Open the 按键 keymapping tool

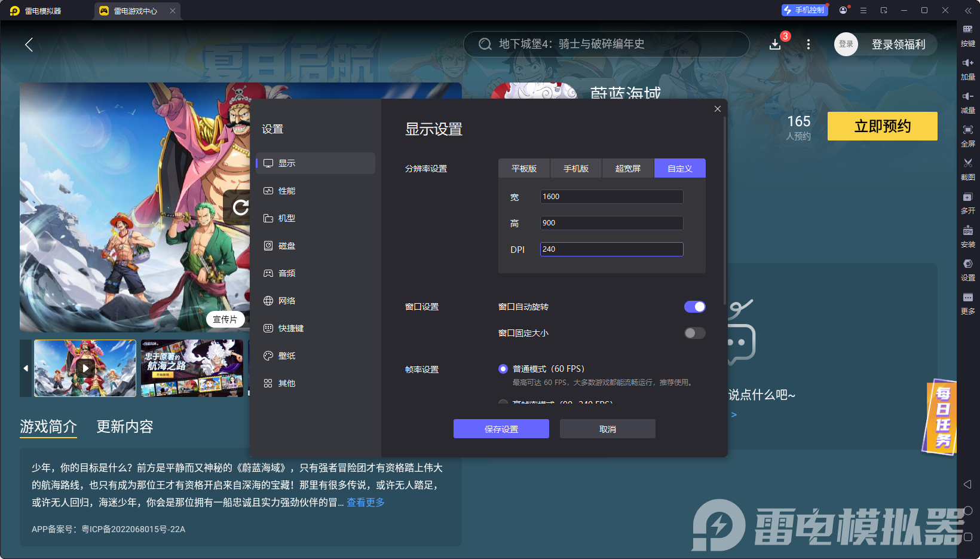[x=967, y=35]
